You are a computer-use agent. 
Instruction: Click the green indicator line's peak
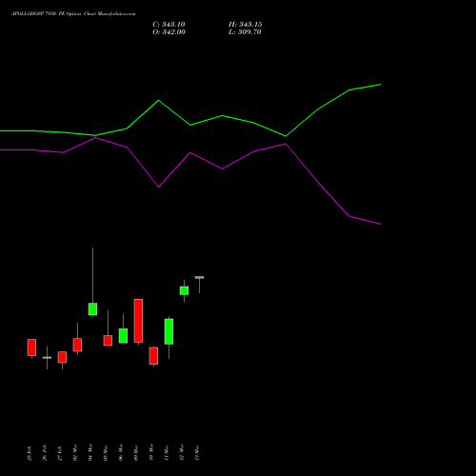point(381,85)
